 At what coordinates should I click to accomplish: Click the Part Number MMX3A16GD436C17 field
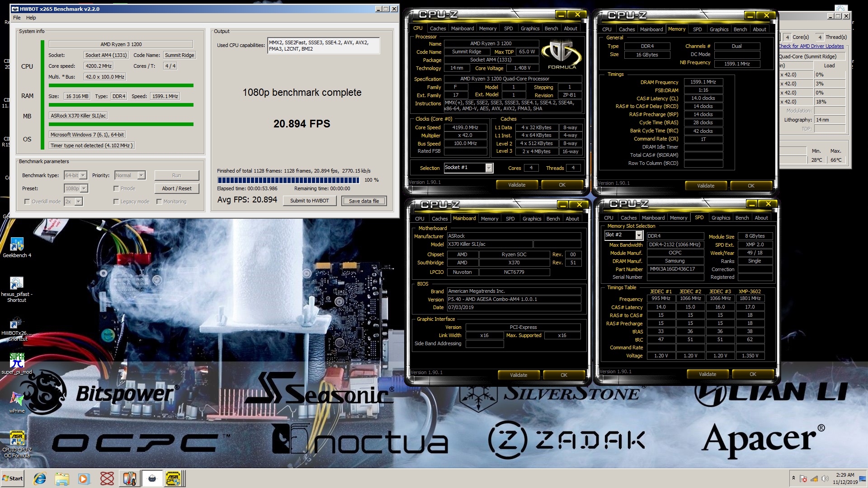click(x=675, y=269)
